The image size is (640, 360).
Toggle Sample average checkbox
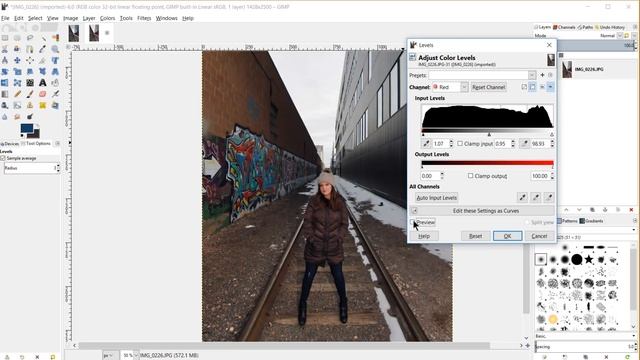coord(3,158)
